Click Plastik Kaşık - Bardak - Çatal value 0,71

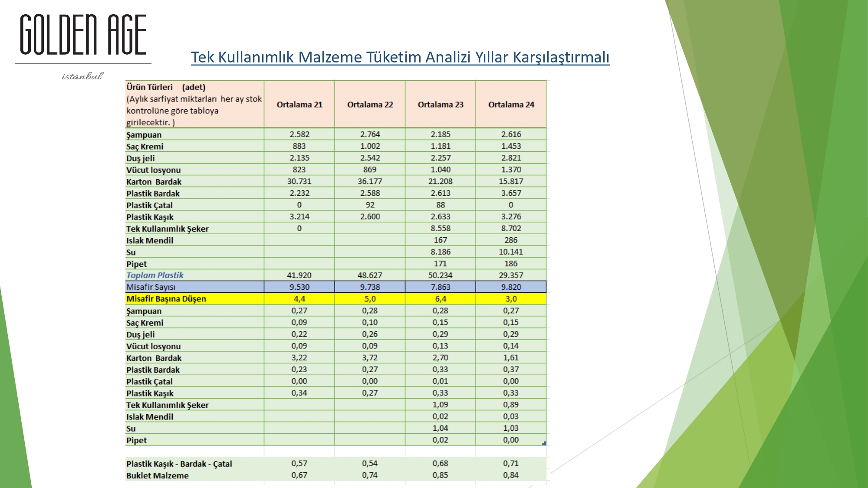511,463
